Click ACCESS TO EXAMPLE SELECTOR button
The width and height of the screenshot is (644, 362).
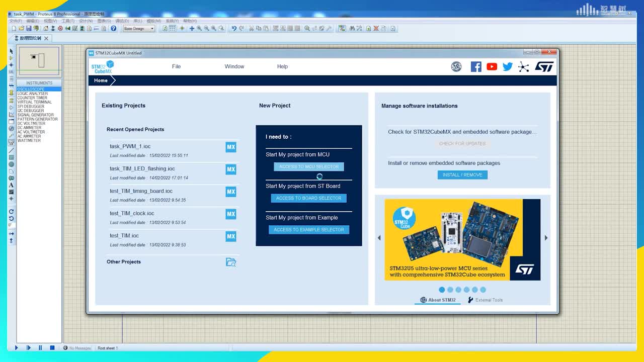point(309,230)
